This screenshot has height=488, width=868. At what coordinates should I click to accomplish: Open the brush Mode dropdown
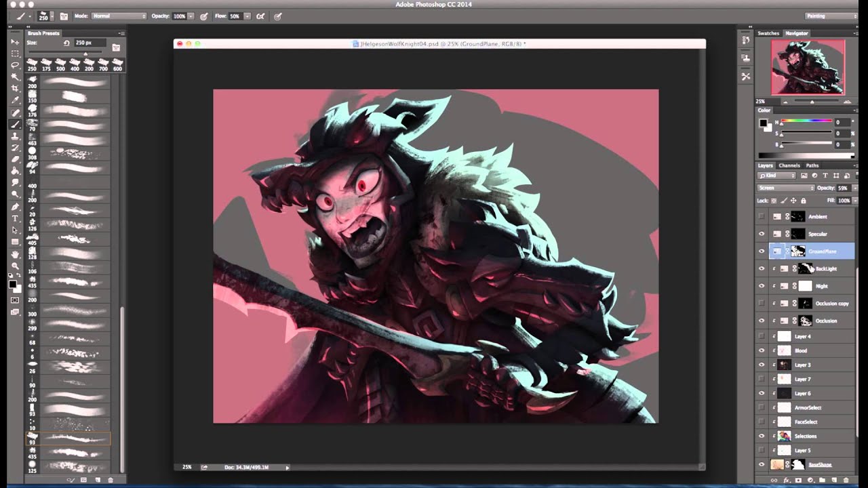point(119,16)
